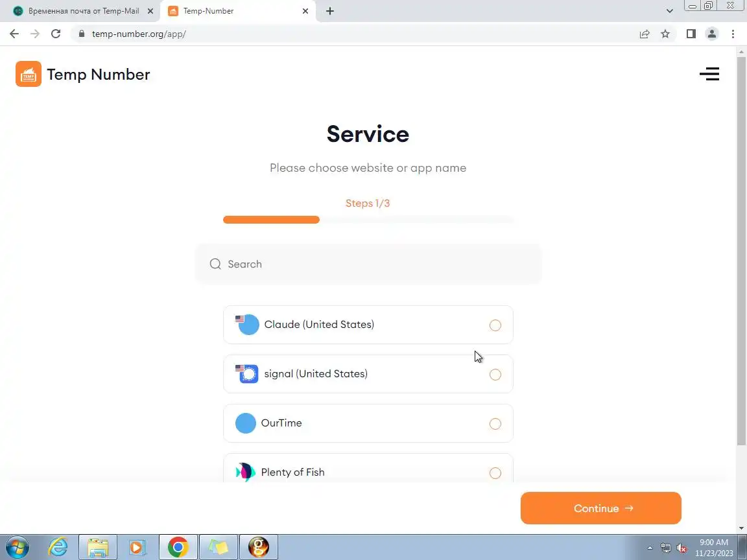The image size is (747, 560).
Task: Select the Plenty of Fish radio button
Action: click(x=495, y=473)
